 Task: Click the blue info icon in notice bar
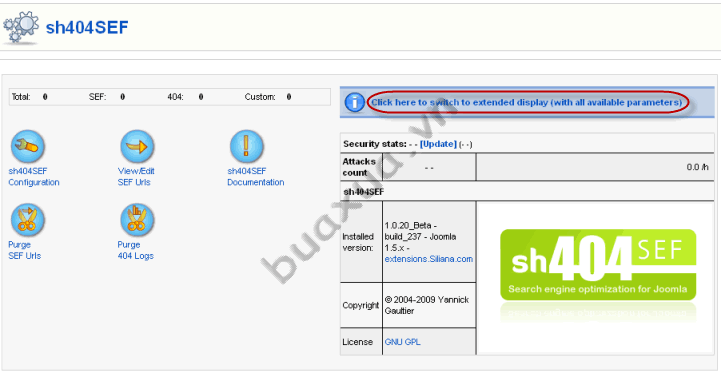354,102
